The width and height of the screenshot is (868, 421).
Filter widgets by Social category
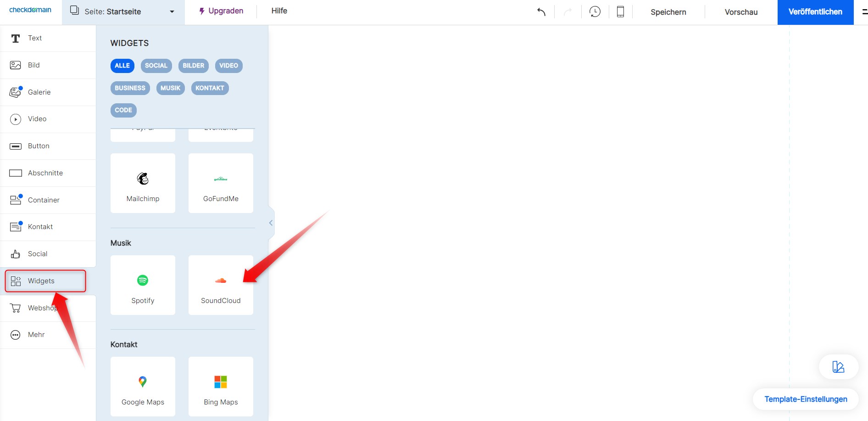[x=156, y=66]
